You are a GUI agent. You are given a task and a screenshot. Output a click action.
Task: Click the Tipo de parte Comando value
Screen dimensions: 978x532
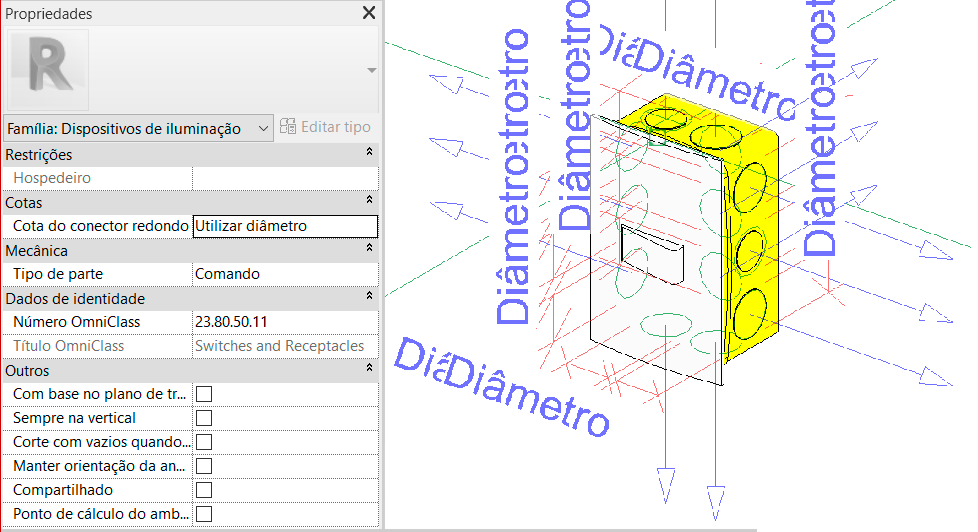coord(285,274)
